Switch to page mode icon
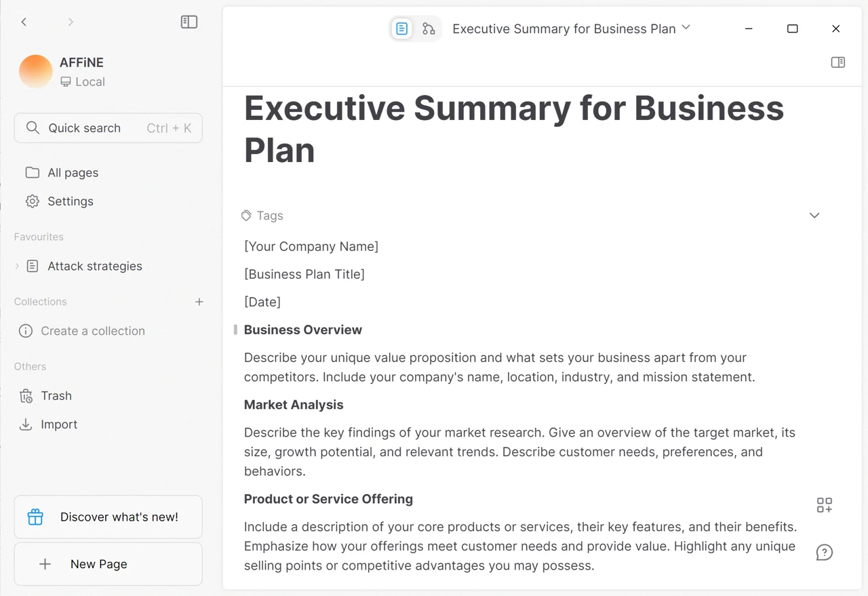The width and height of the screenshot is (868, 596). coord(401,28)
